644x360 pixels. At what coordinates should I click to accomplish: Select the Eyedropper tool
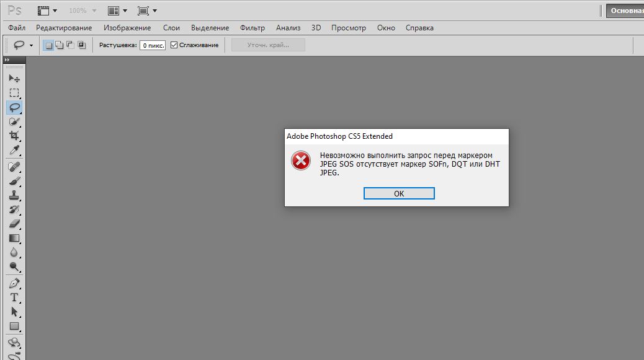point(14,150)
